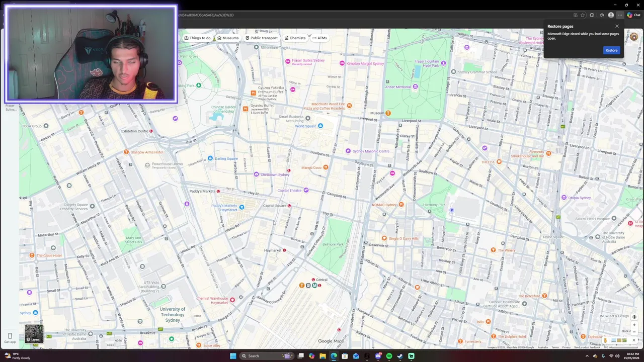Image resolution: width=644 pixels, height=362 pixels.
Task: Click the Restore button in Restore pages popup
Action: click(x=611, y=50)
